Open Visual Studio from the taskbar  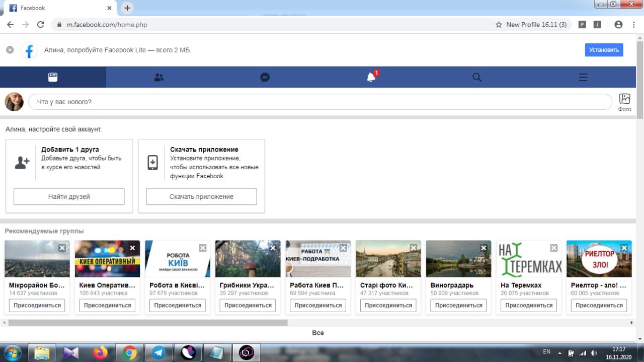tap(71, 352)
